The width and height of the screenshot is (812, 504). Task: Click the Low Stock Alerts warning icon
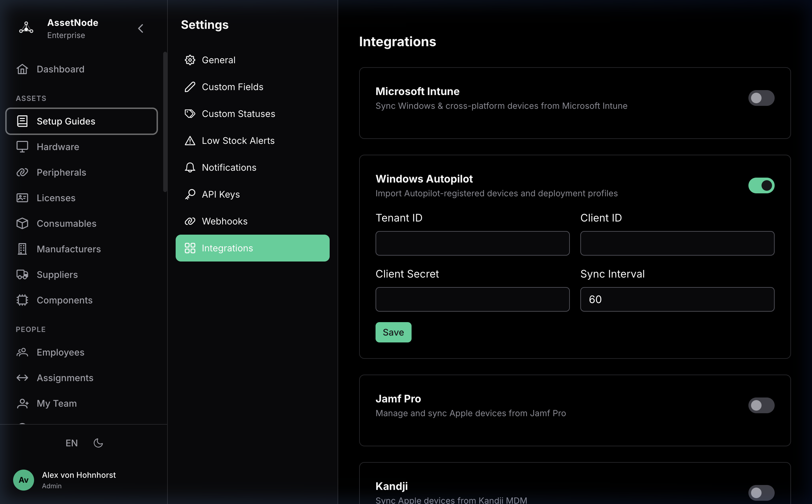pos(190,141)
